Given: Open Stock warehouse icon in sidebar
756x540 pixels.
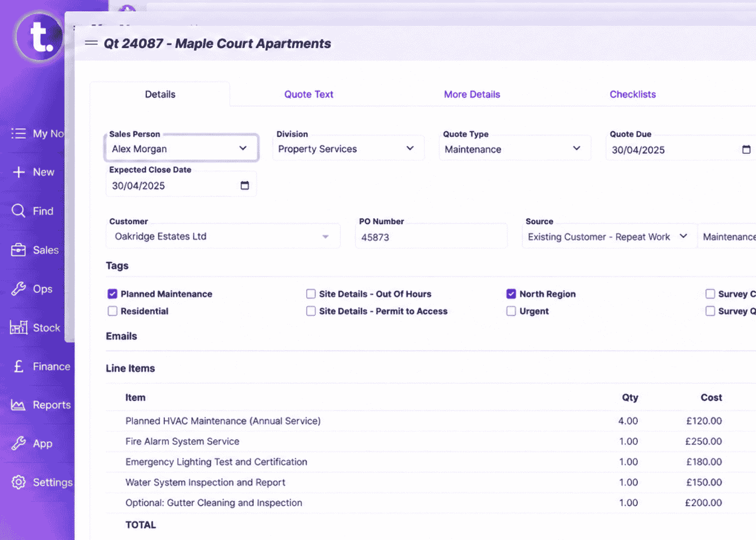Looking at the screenshot, I should pyautogui.click(x=18, y=327).
